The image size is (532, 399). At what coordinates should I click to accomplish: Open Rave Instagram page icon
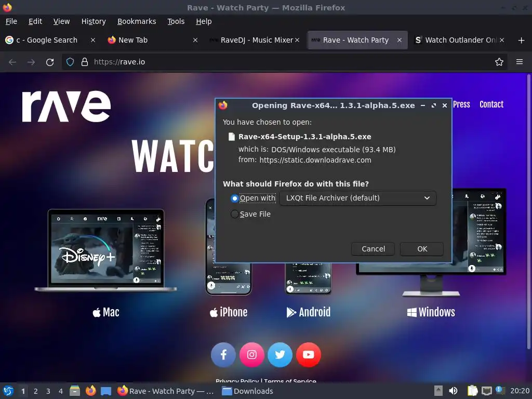[x=252, y=355]
